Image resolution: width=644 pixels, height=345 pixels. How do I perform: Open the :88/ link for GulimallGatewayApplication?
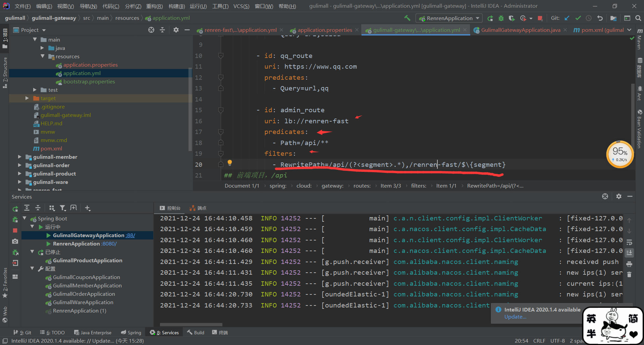pos(130,235)
